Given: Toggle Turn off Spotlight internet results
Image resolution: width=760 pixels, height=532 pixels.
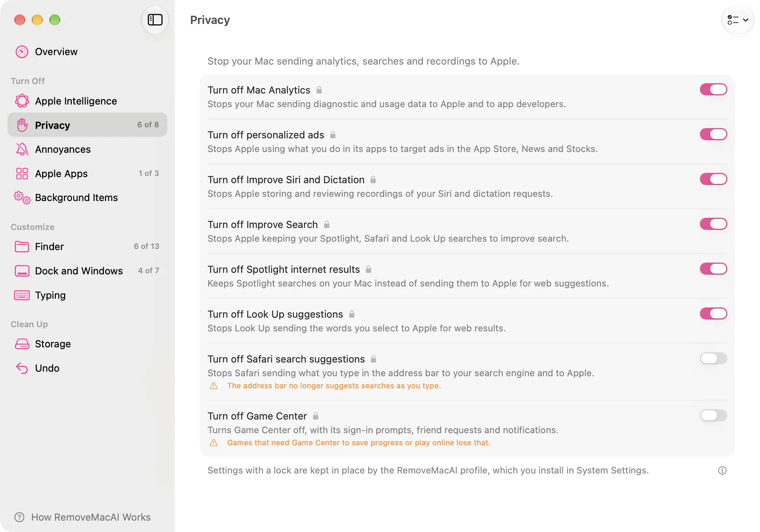Looking at the screenshot, I should [x=713, y=269].
